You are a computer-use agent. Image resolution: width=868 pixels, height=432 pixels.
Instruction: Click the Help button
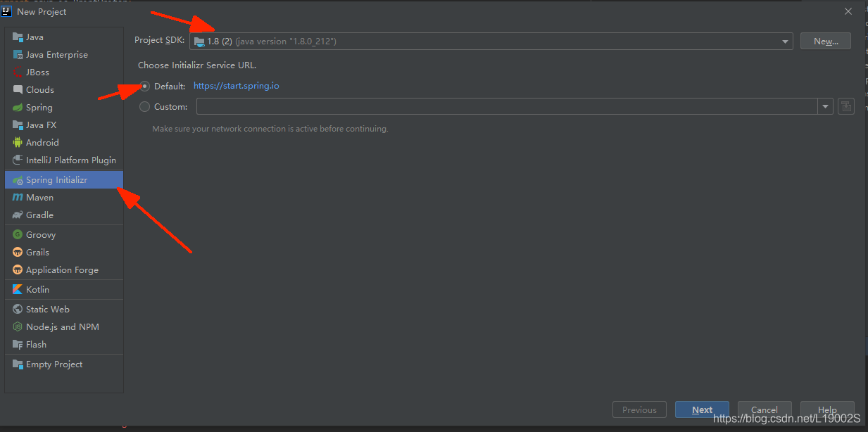point(827,409)
